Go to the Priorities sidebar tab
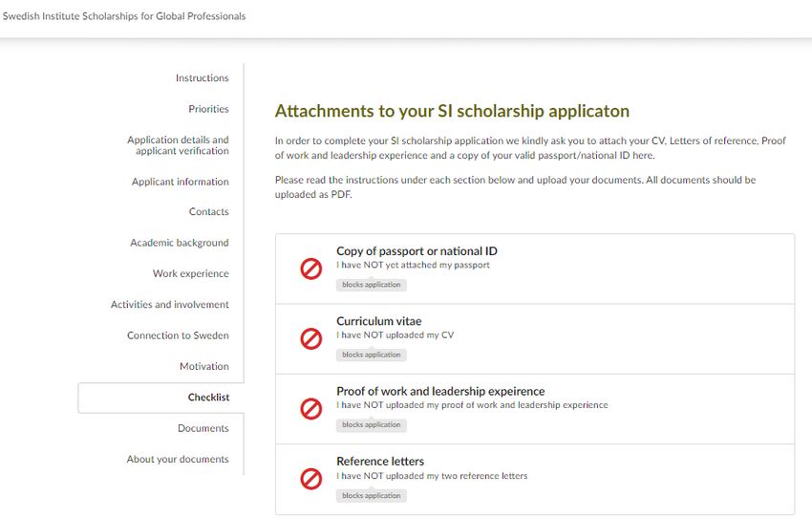The height and width of the screenshot is (518, 812). point(208,109)
